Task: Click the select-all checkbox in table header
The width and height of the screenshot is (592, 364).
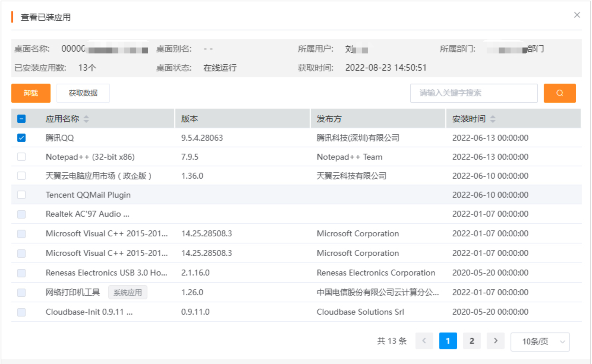Action: click(x=21, y=118)
